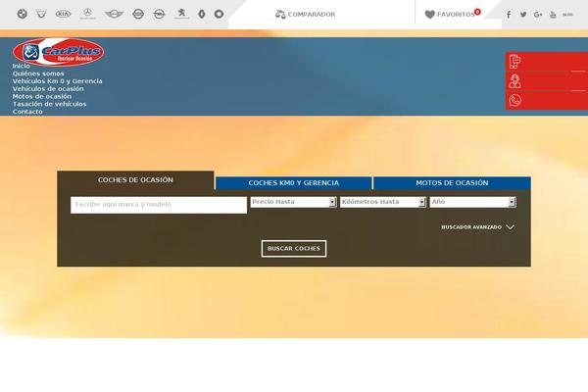This screenshot has height=392, width=588.
Task: Open the Kia brand logo
Action: [63, 15]
